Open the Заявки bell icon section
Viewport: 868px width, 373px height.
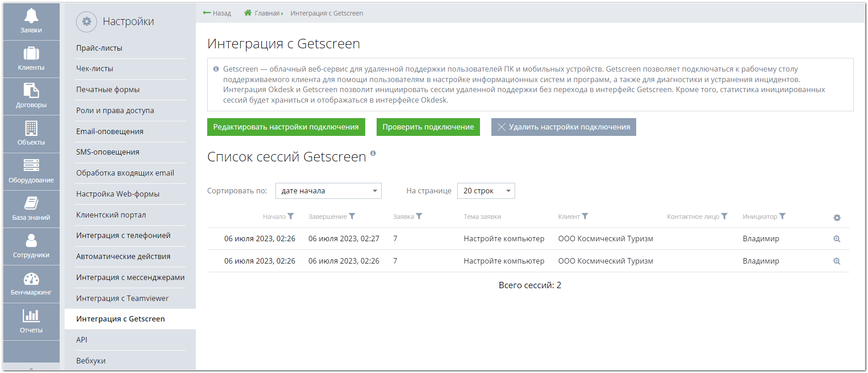click(31, 21)
